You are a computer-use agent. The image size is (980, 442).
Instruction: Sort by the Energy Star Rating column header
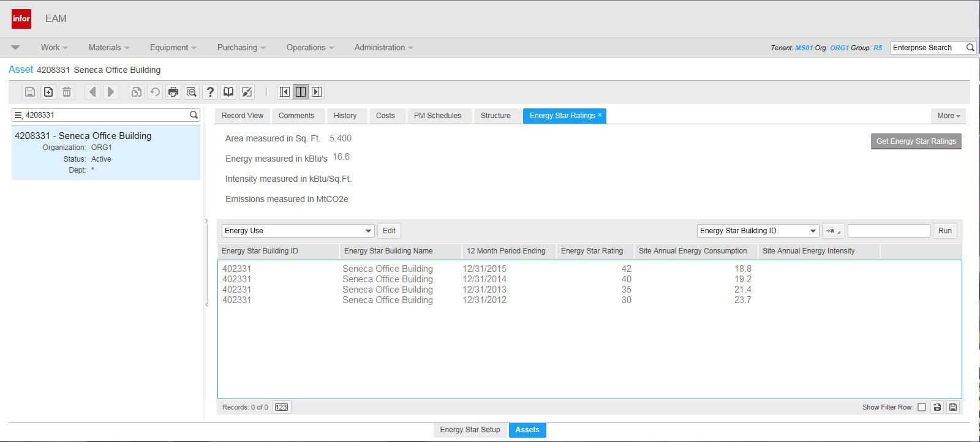(x=592, y=251)
